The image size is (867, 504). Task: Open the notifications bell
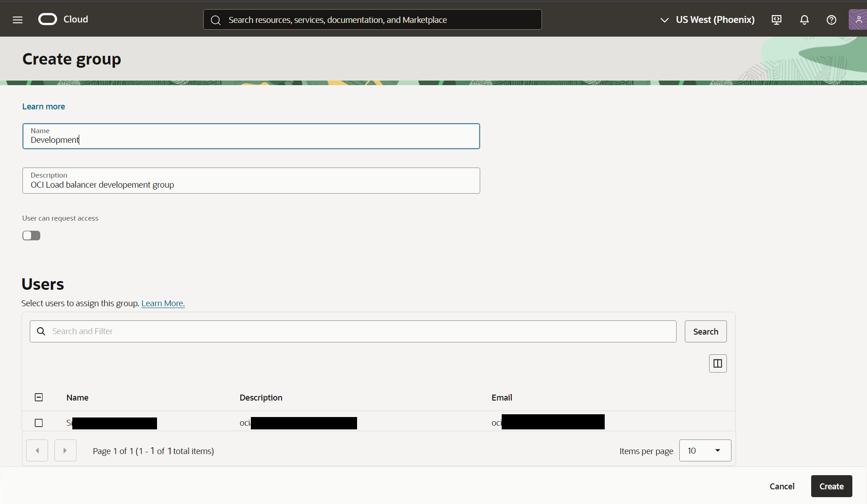[804, 20]
